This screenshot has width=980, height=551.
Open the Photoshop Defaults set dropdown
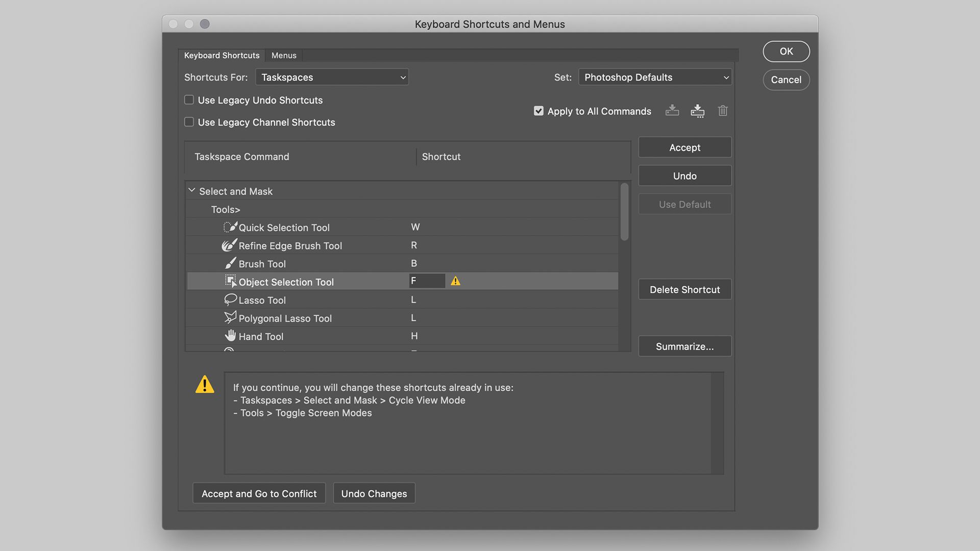coord(655,77)
